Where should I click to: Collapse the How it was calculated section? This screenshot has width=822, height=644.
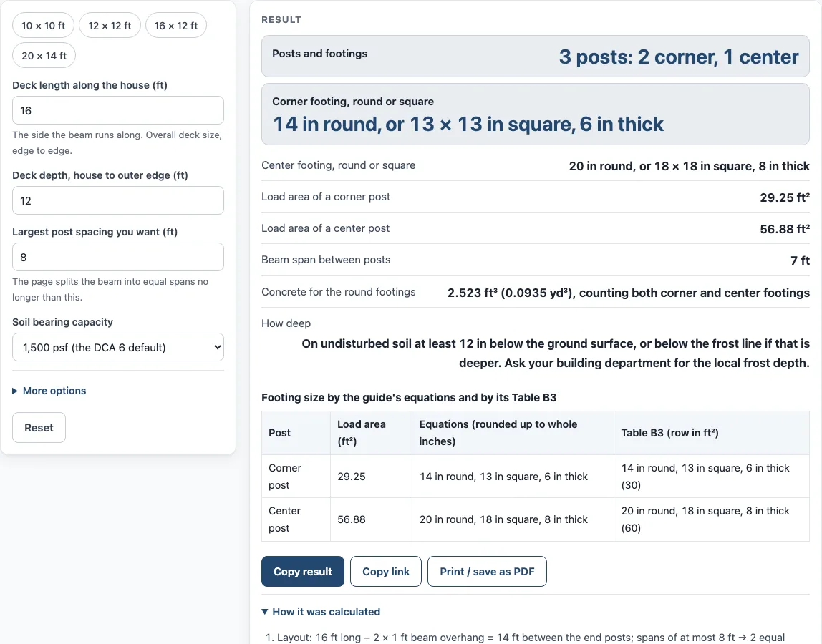321,612
